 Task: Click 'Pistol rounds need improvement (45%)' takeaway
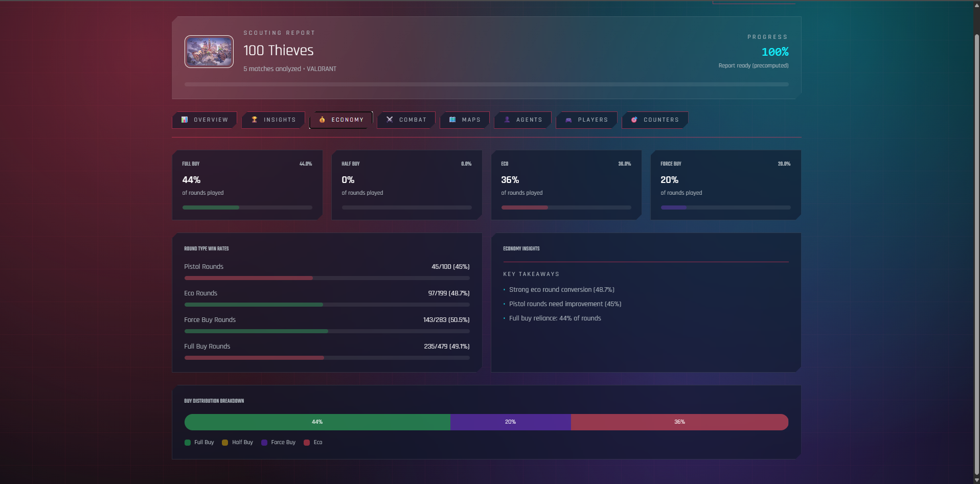[x=565, y=304]
